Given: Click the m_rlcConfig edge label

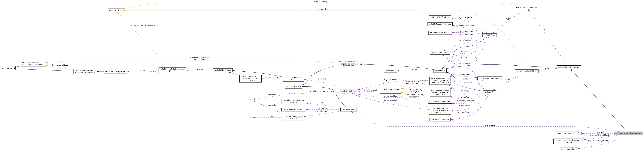Looking at the screenshot, I should point(600,132).
